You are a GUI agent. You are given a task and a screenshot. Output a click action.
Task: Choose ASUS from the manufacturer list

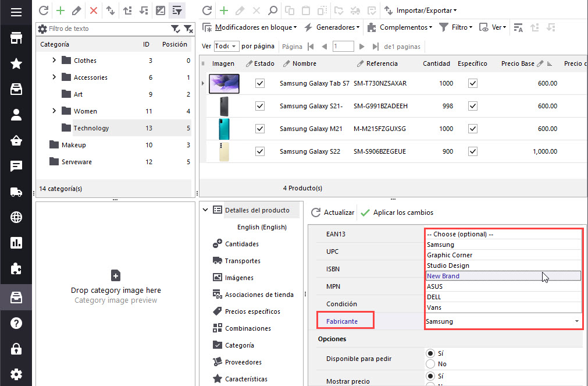[503, 286]
